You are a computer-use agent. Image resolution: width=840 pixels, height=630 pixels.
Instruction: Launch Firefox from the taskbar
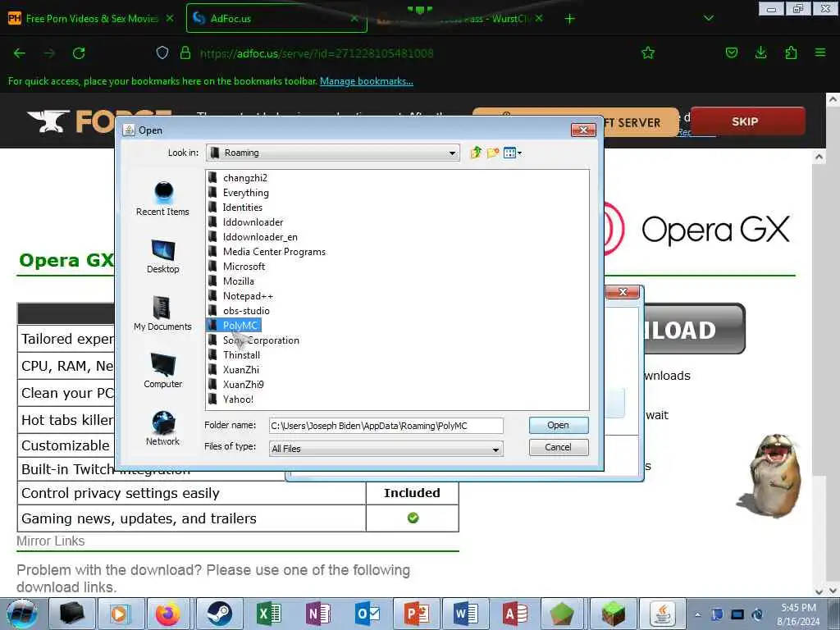[x=167, y=614]
